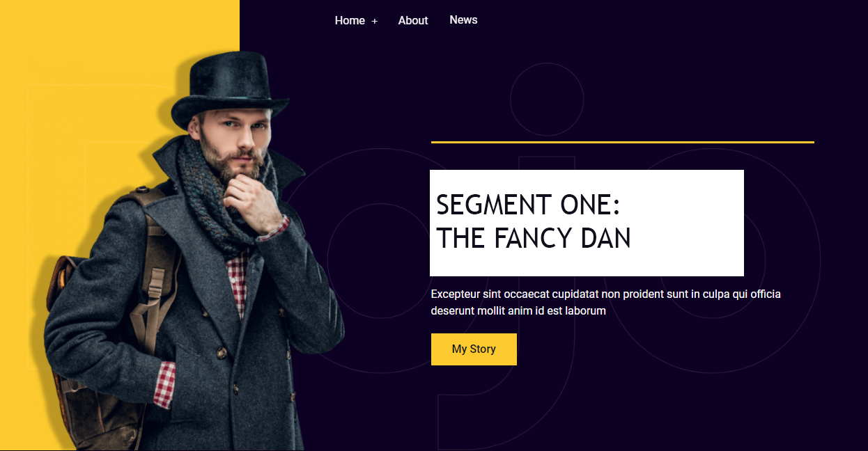The height and width of the screenshot is (451, 868).
Task: Click the 'Excepteur sint occaecat' paragraph text
Action: (605, 302)
